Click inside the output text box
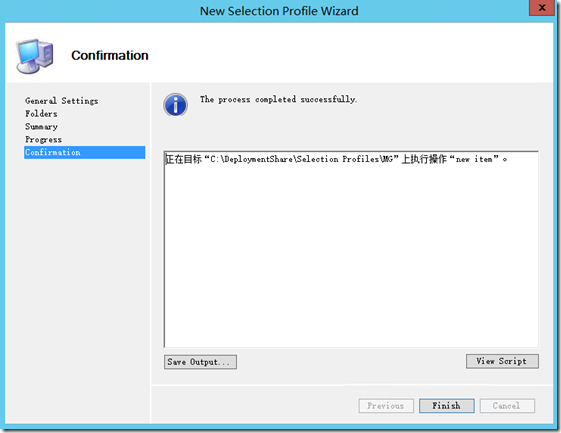Image resolution: width=561 pixels, height=433 pixels. tap(351, 249)
